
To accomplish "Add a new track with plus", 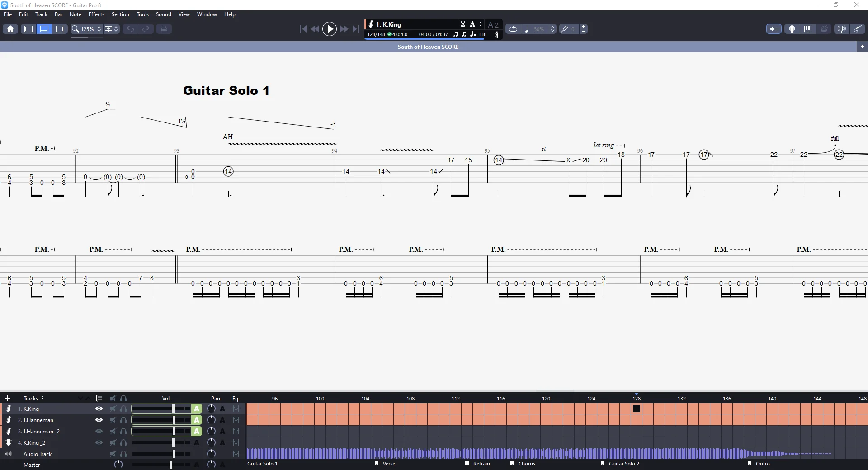I will point(7,398).
